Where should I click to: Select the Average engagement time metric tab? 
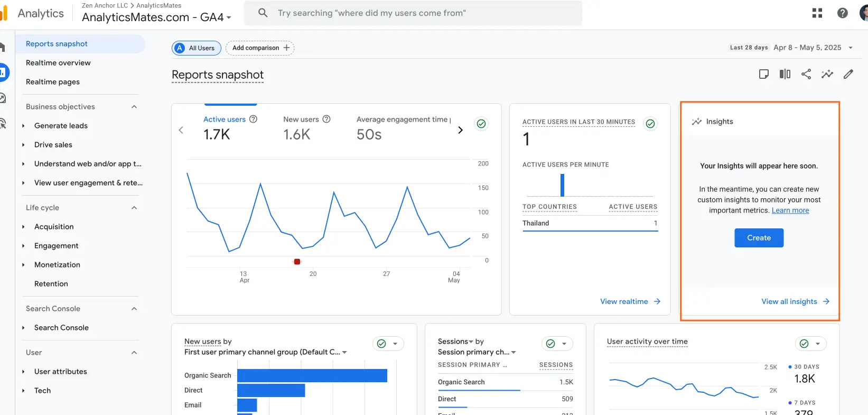(404, 127)
